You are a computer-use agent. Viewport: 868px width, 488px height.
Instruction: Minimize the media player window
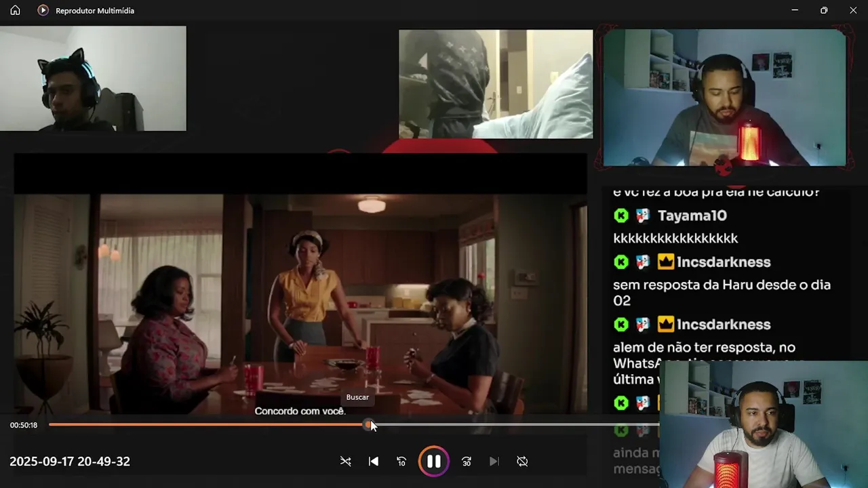(x=794, y=10)
